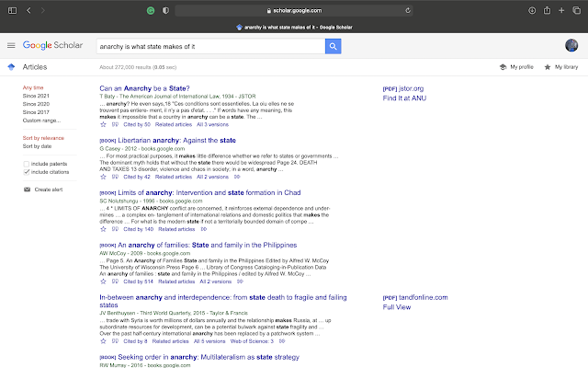Image resolution: width=588 pixels, height=368 pixels.
Task: Click the Google Scholar logo
Action: tap(52, 45)
